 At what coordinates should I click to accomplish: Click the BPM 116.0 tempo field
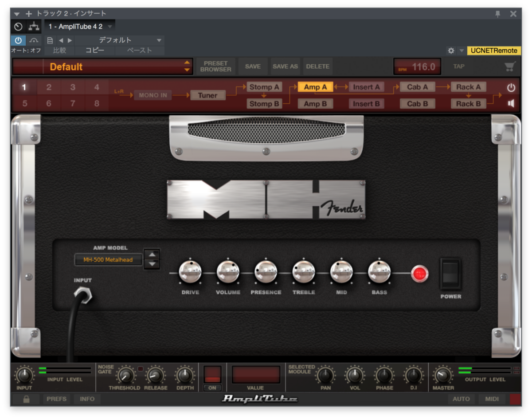pos(417,67)
